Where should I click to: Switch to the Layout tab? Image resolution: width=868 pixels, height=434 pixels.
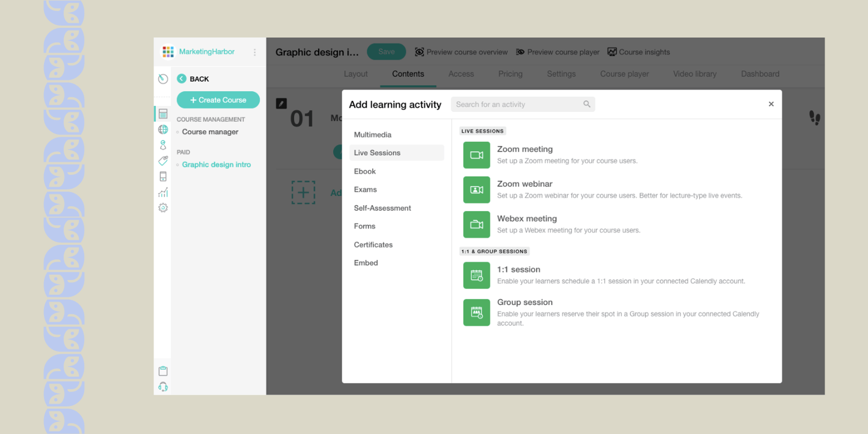click(356, 74)
